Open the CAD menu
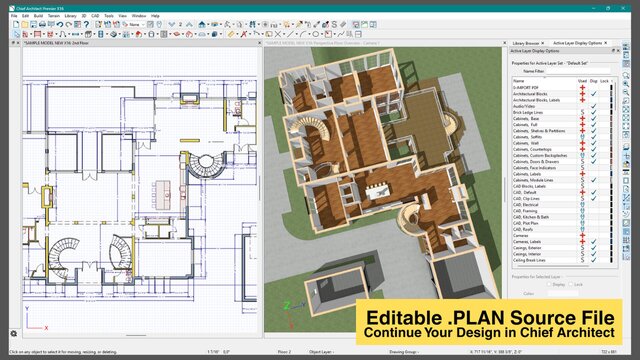640x360 pixels. click(95, 16)
